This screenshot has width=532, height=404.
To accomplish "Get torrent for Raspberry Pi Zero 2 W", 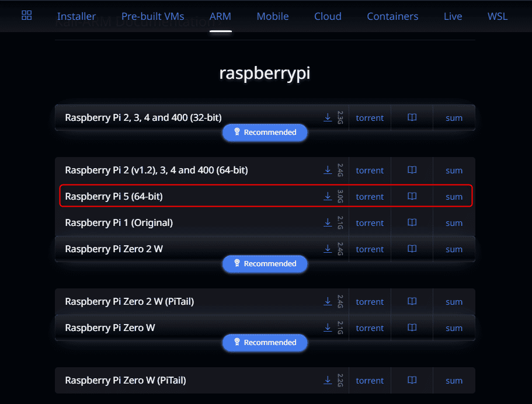I will pyautogui.click(x=370, y=249).
